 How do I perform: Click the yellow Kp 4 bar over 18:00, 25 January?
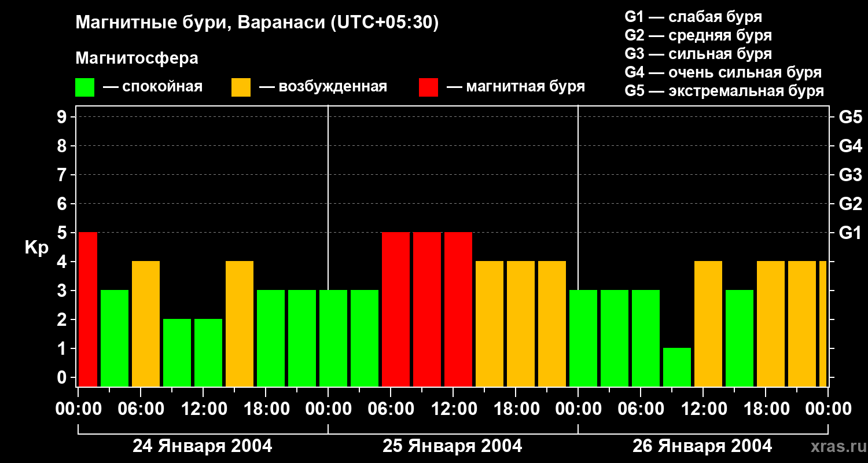coord(521,324)
